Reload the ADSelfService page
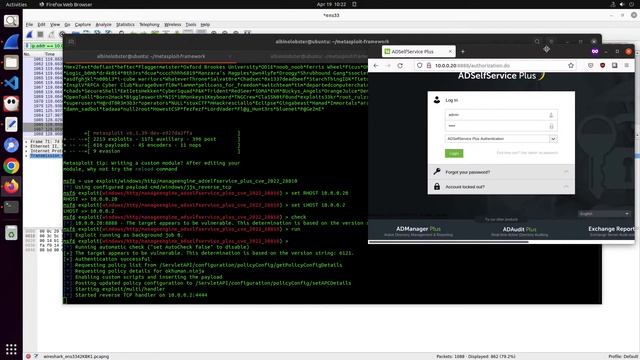The height and width of the screenshot is (360, 640). [x=400, y=65]
